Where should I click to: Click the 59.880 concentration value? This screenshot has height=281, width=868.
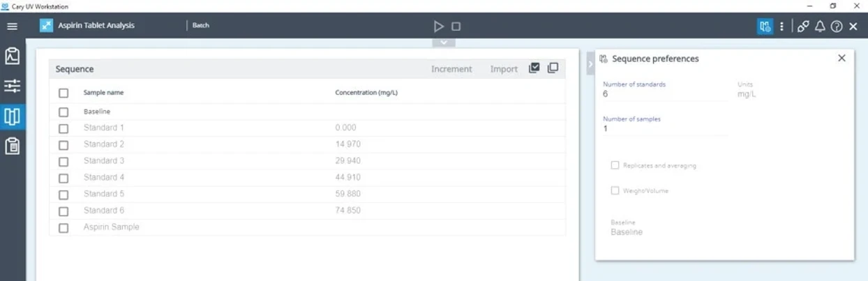pos(348,194)
